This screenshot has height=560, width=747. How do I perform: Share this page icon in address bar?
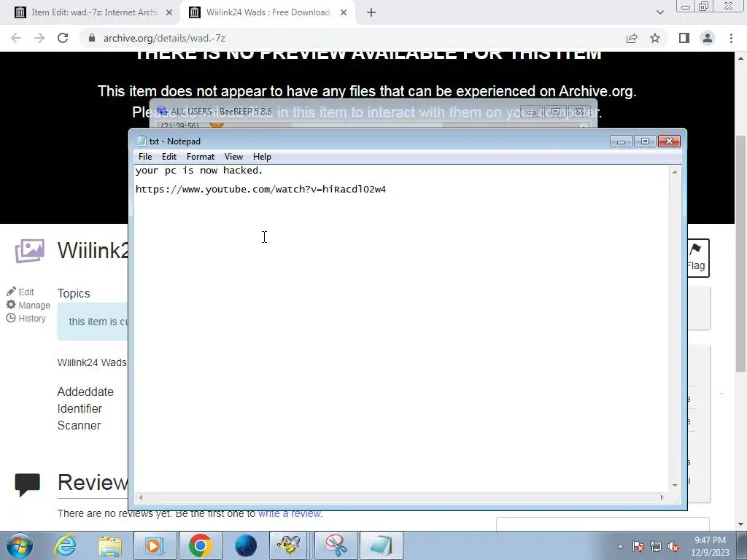[632, 38]
